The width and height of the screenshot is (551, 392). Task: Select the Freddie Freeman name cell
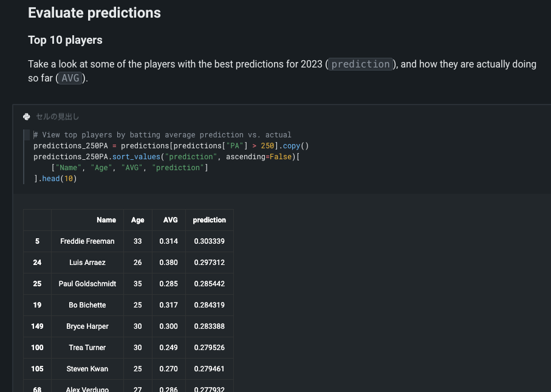click(87, 241)
